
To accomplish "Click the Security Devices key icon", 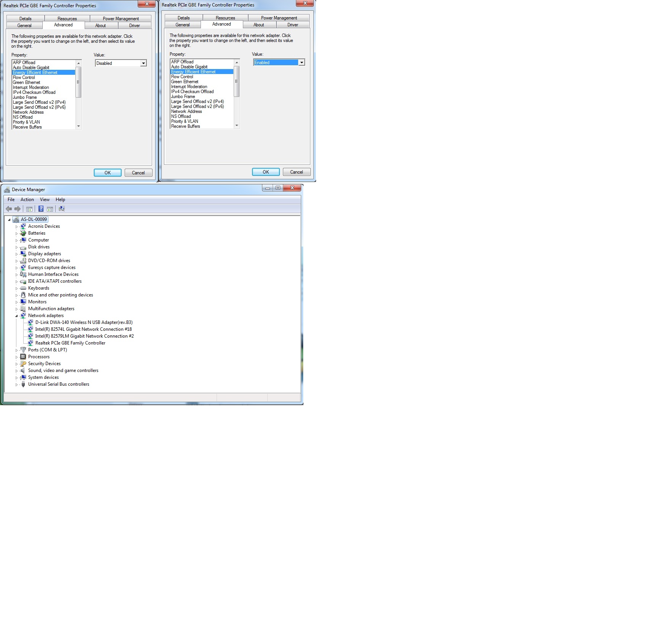I will coord(23,364).
